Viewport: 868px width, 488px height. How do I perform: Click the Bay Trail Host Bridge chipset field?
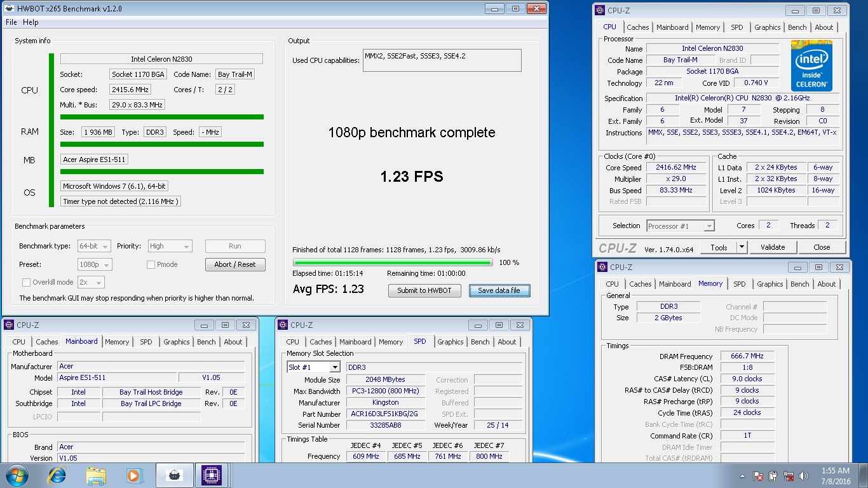(x=151, y=392)
